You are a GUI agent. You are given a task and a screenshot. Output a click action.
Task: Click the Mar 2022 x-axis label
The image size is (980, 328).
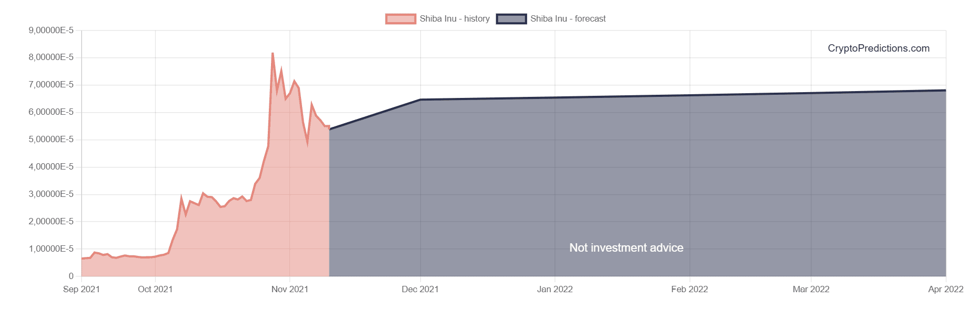pyautogui.click(x=811, y=290)
